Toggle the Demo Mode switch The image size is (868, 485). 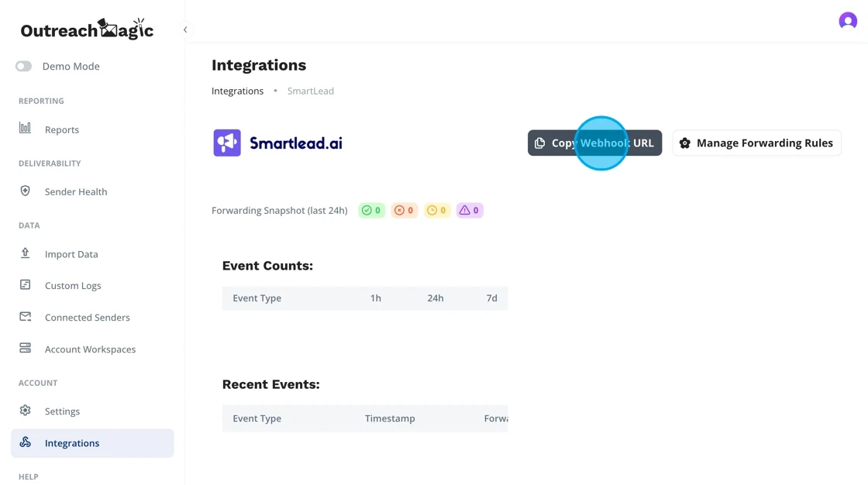pyautogui.click(x=24, y=67)
